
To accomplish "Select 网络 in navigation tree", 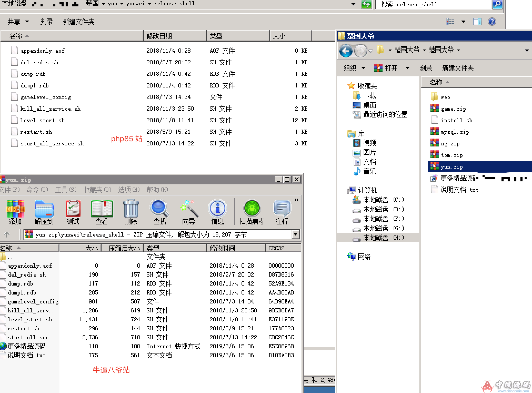I will click(359, 257).
